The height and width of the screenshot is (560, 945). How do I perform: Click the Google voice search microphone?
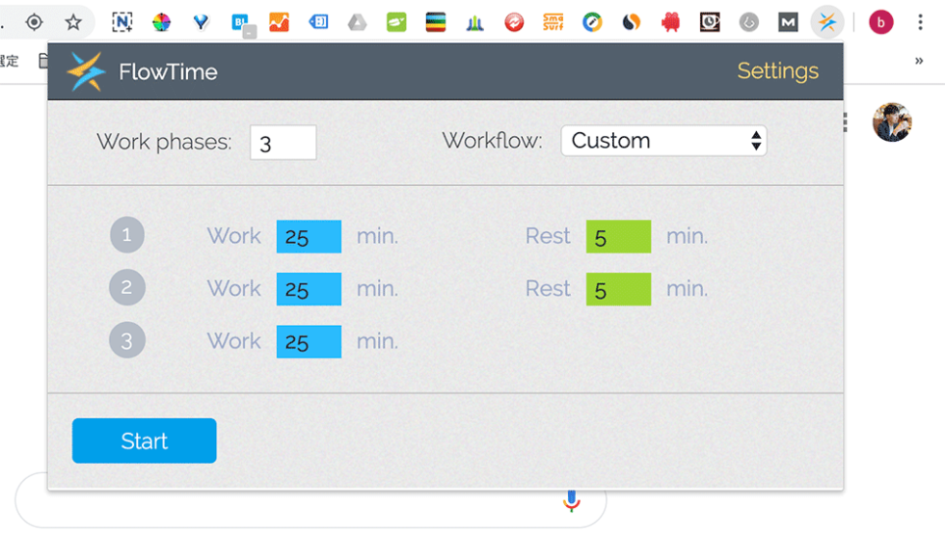572,501
